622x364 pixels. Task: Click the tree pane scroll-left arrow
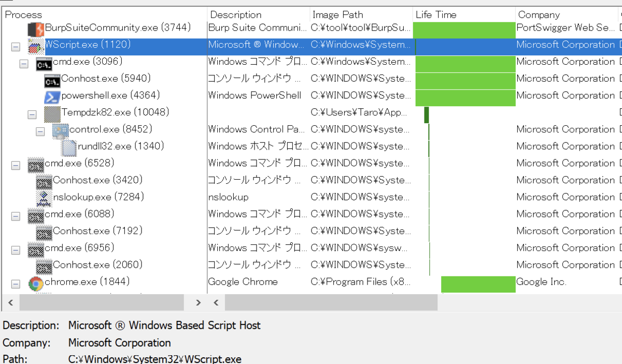10,302
